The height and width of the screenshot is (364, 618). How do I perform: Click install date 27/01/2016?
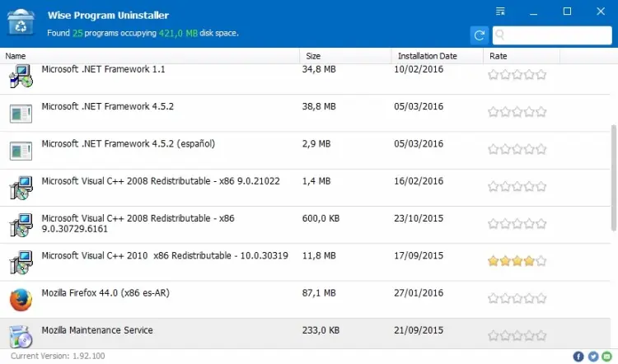419,293
